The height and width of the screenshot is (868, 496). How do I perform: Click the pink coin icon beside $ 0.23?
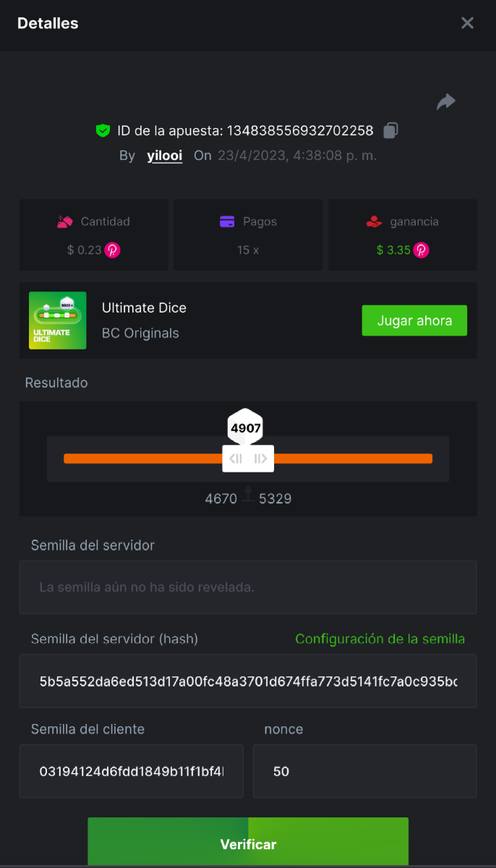tap(112, 250)
